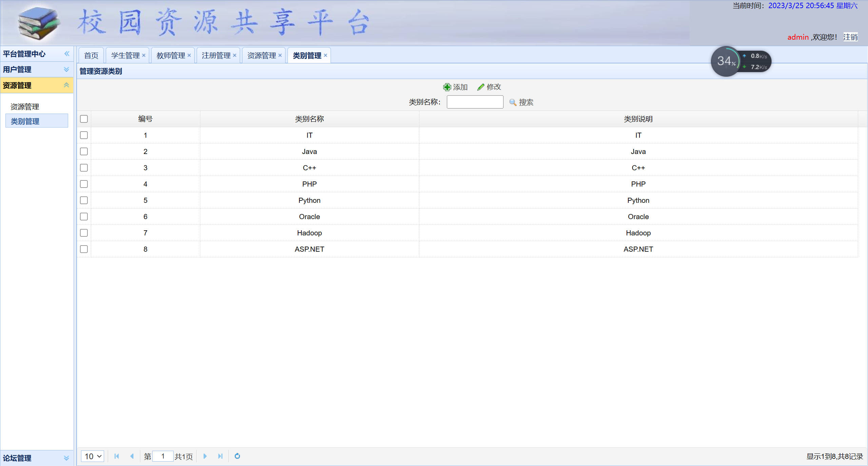Viewport: 868px width, 466px height.
Task: Click the green plus Add (添加) icon
Action: [447, 87]
